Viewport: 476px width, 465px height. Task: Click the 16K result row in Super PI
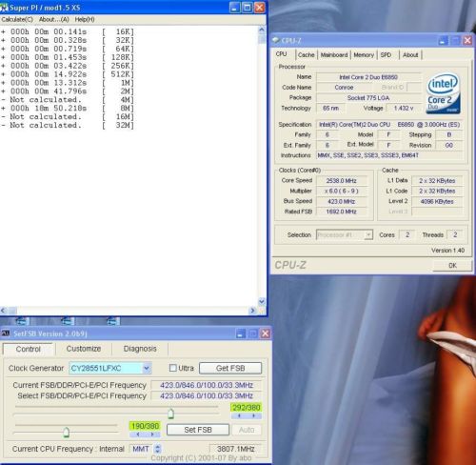coord(68,31)
